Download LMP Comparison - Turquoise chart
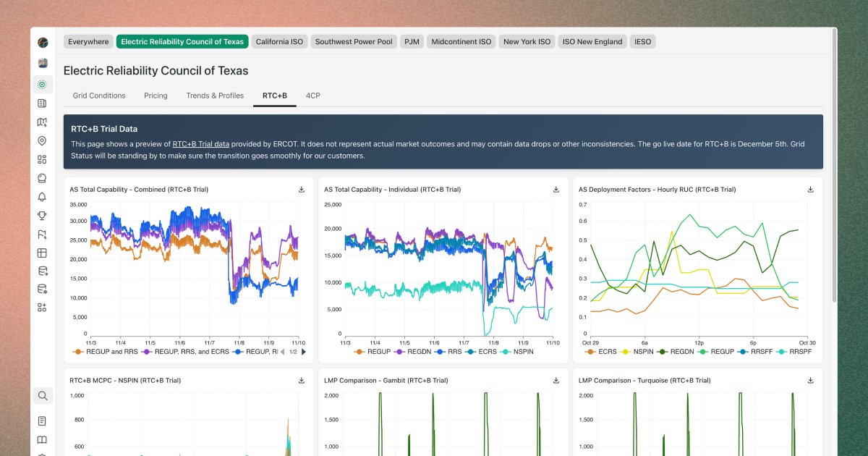 [x=811, y=380]
